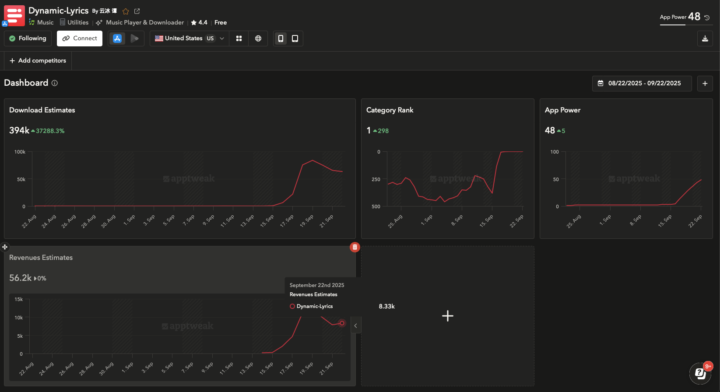Add new widget in empty placeholder card
The width and height of the screenshot is (720, 392).
pyautogui.click(x=448, y=316)
